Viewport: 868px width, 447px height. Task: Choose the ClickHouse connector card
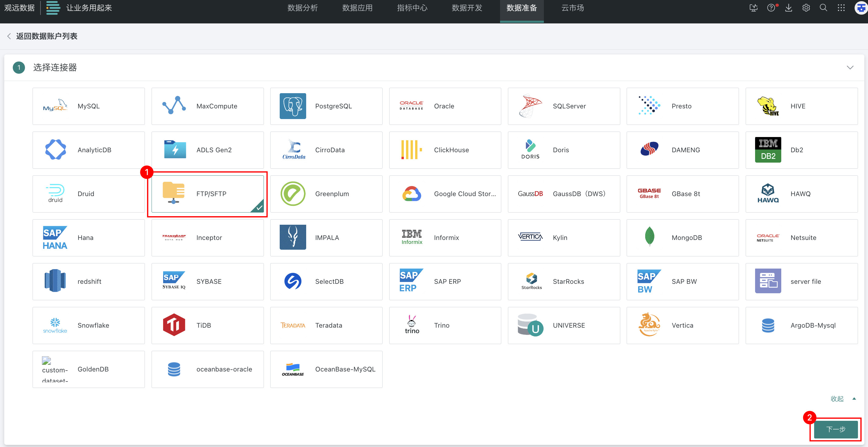(445, 150)
